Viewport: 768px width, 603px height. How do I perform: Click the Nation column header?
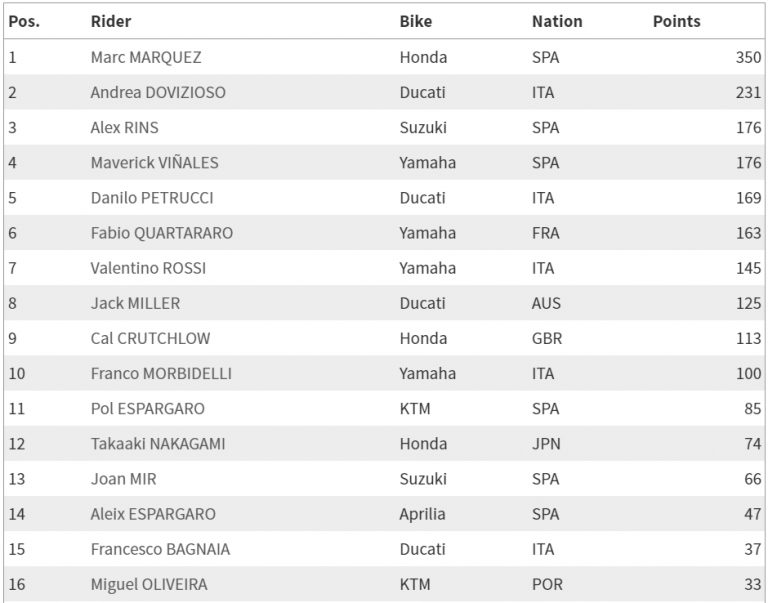click(x=557, y=21)
